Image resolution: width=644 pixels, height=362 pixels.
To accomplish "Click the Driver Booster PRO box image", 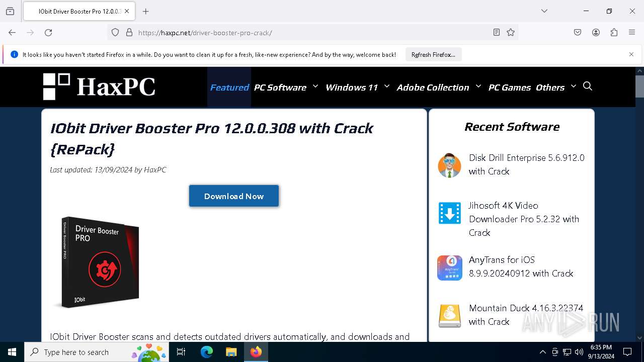I will (x=97, y=262).
